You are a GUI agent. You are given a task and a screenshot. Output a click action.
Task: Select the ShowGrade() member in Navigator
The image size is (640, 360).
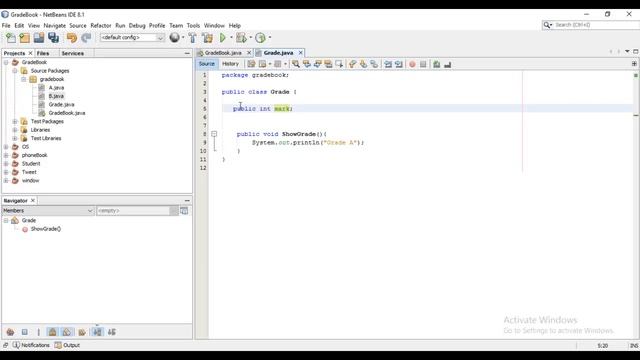pos(46,229)
